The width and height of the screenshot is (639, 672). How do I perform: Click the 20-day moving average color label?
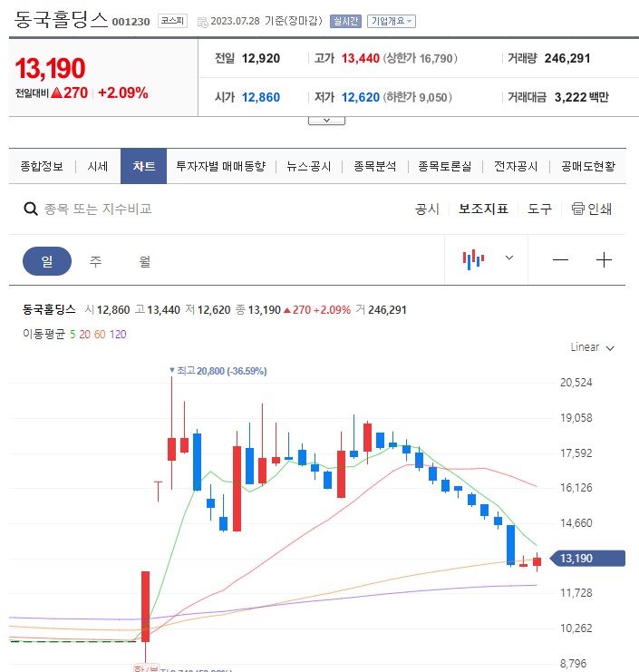pyautogui.click(x=85, y=335)
